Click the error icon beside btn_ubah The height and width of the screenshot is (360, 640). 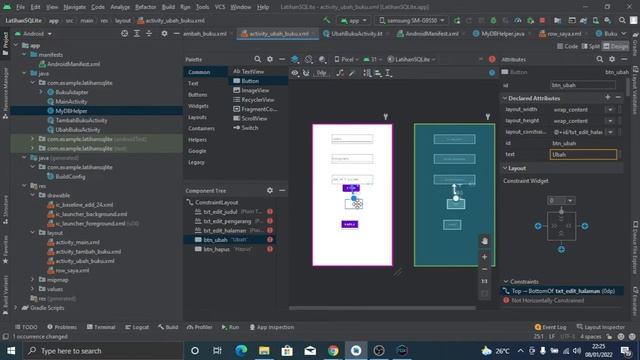point(270,240)
